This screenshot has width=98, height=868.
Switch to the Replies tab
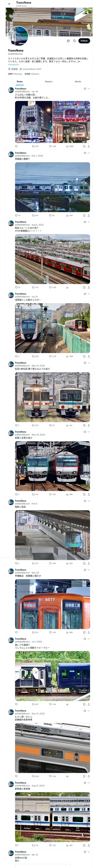pos(49,82)
